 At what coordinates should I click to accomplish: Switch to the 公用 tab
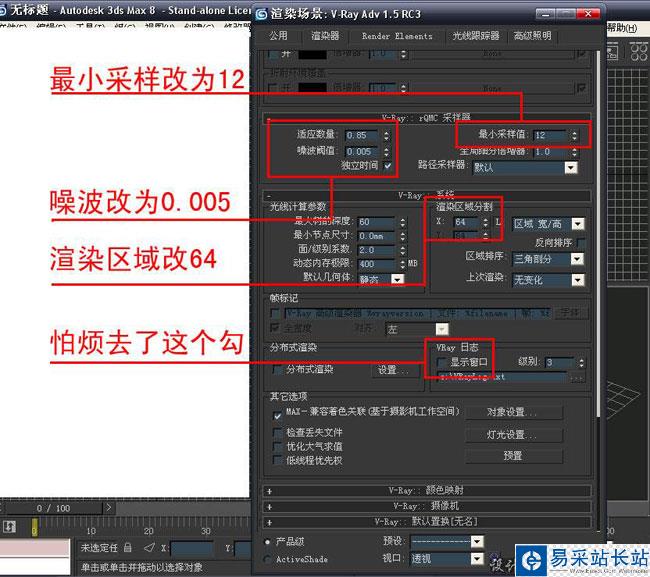[x=278, y=36]
